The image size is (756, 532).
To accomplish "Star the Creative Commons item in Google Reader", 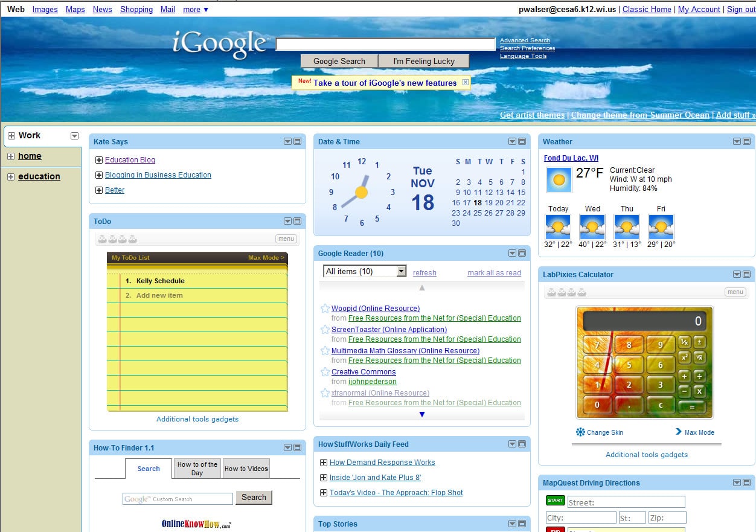I will [x=324, y=371].
